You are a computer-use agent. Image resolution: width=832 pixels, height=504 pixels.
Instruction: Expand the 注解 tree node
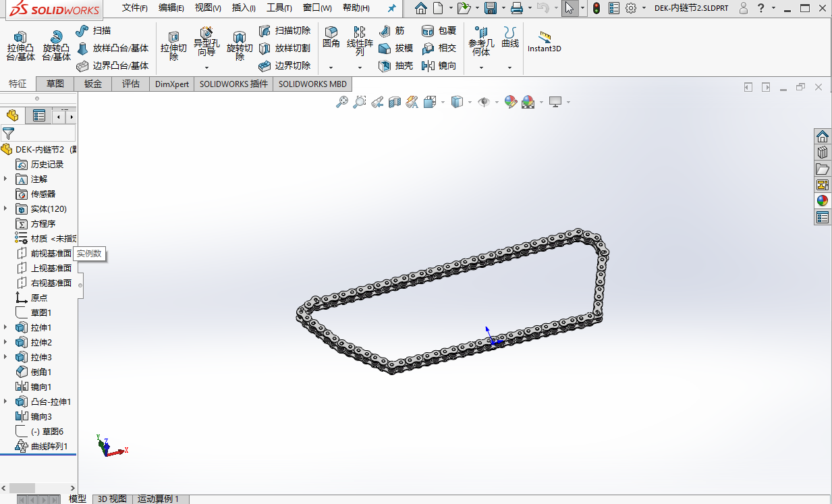click(5, 179)
